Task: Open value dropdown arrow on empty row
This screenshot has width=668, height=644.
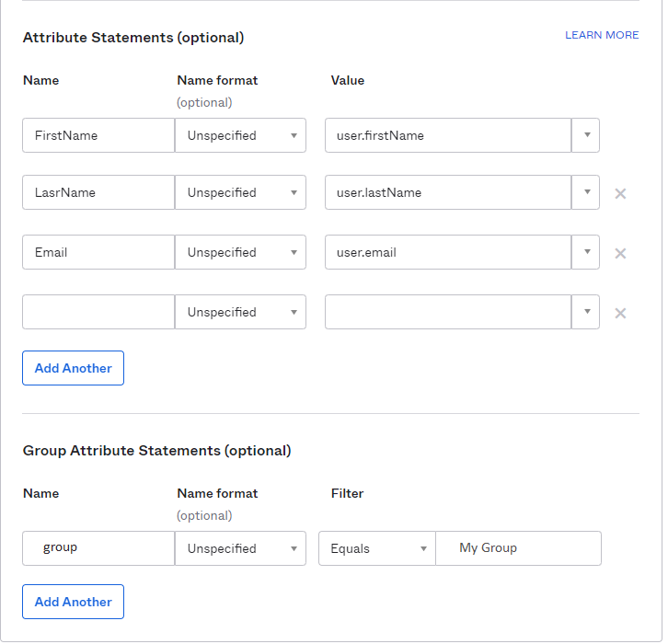Action: [x=586, y=312]
